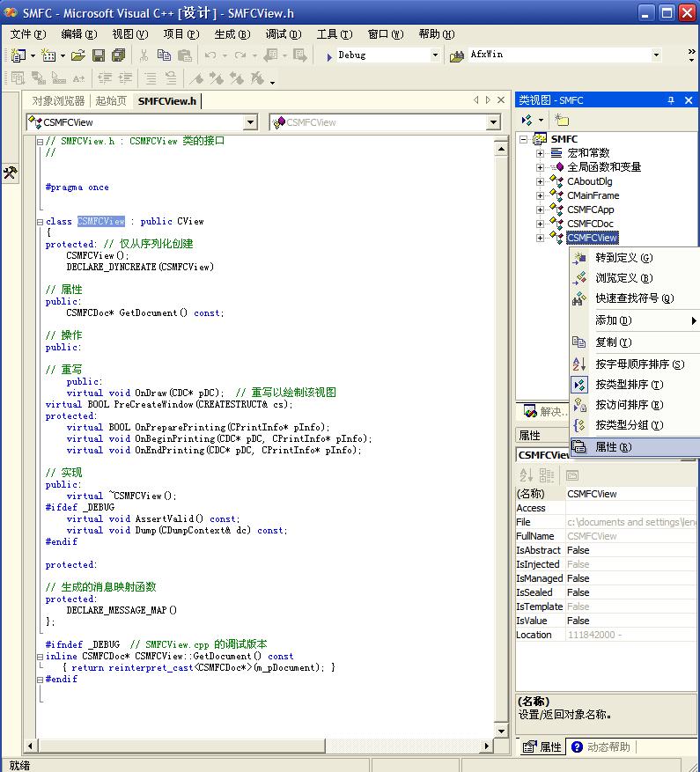Choose 按类型排序(T), the checked option
Image resolution: width=700 pixels, height=772 pixels.
[x=635, y=385]
